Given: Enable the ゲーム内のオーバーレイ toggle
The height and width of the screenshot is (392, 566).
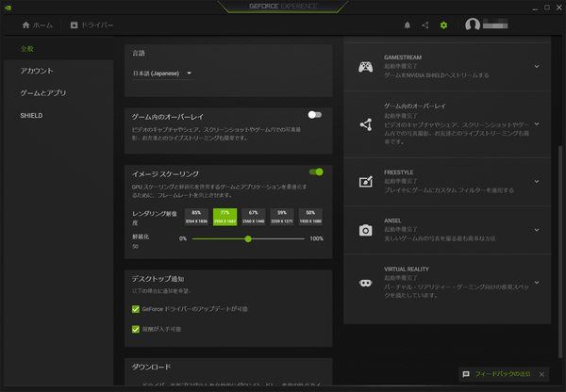Looking at the screenshot, I should click(315, 115).
